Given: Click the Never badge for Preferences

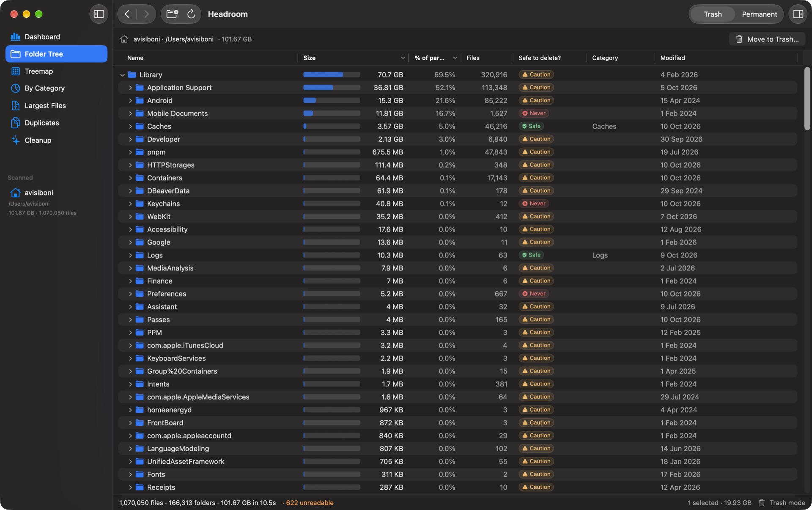Looking at the screenshot, I should (534, 294).
